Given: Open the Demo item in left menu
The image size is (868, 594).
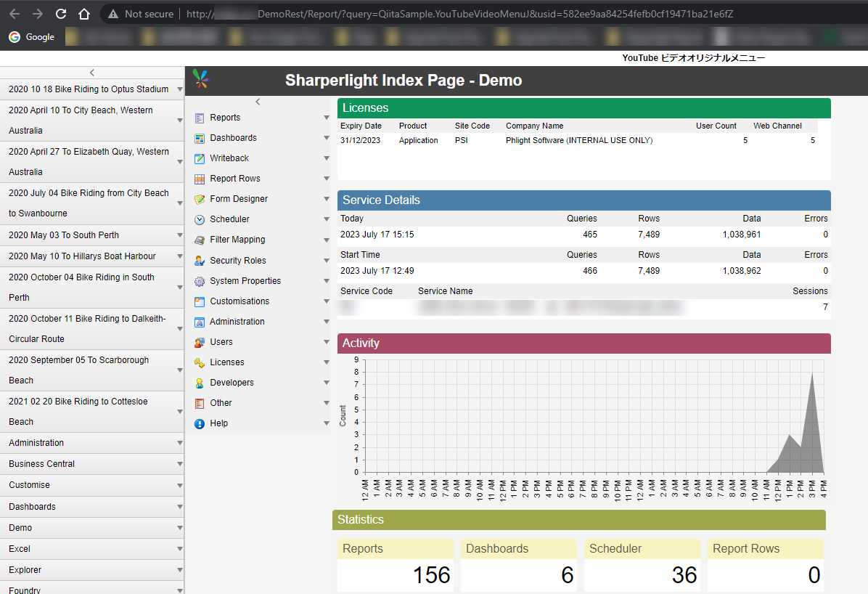Looking at the screenshot, I should (x=20, y=528).
